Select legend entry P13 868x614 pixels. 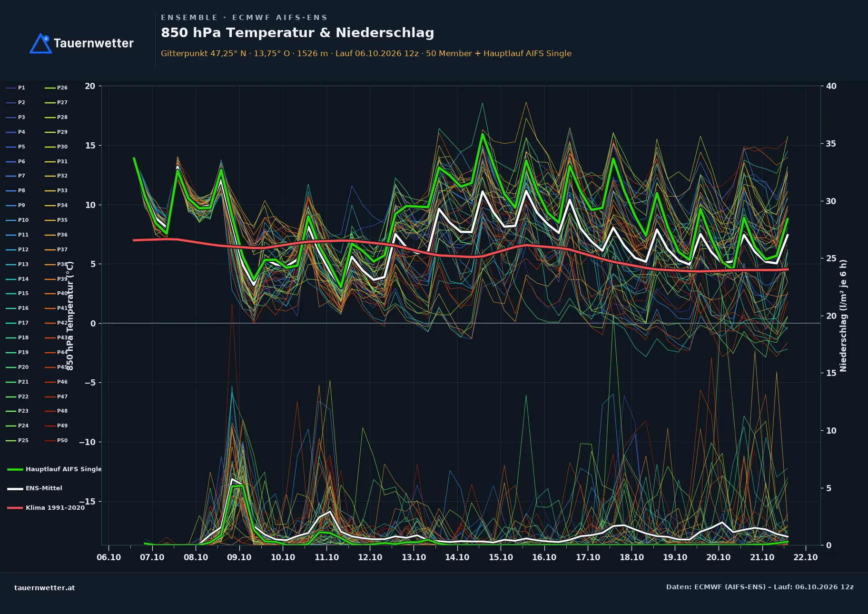[17, 264]
